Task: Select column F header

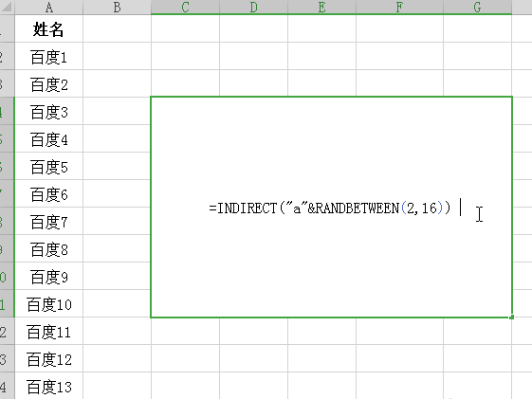Action: click(x=399, y=8)
